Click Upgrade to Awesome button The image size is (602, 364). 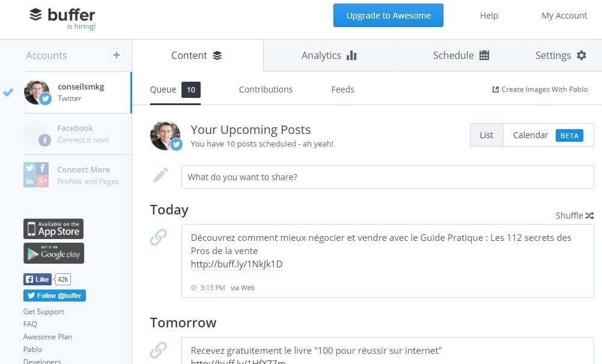388,16
